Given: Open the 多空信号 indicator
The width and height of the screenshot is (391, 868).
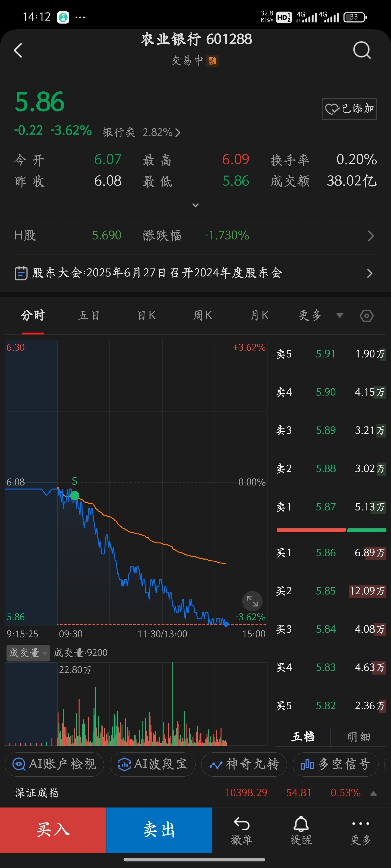Looking at the screenshot, I should coord(335,764).
